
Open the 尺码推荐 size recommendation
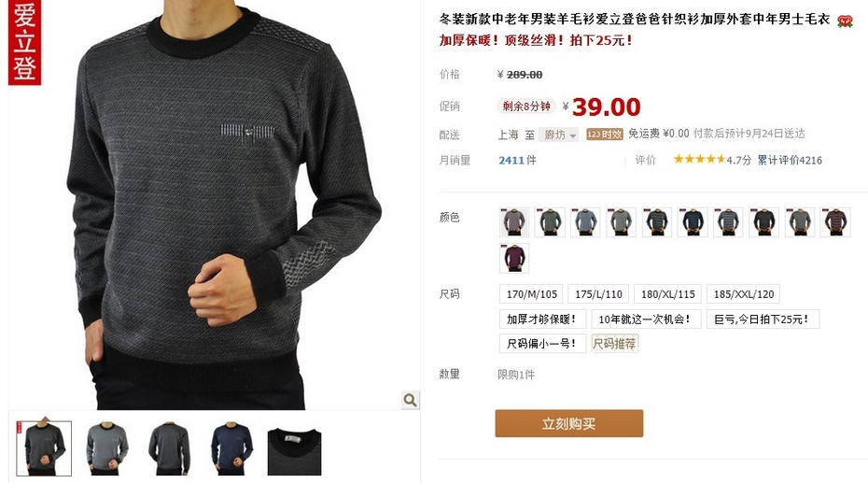pyautogui.click(x=614, y=344)
